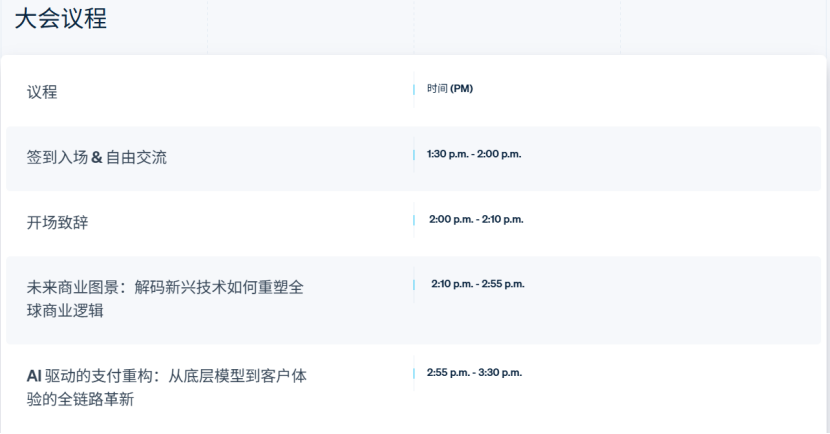This screenshot has width=830, height=434.
Task: Click the 2:00 p.m. - 2:10 p.m. time
Action: point(476,219)
